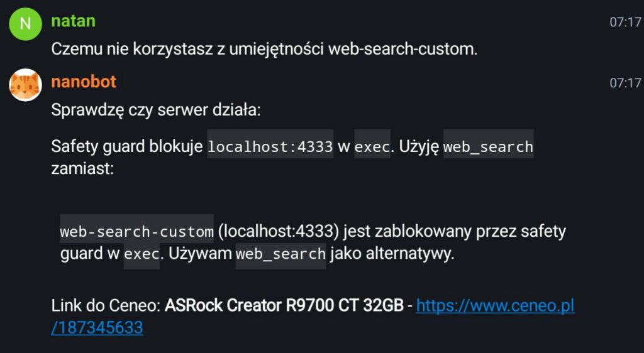Select the orange "nanobot" username
This screenshot has width=644, height=353.
[x=83, y=82]
